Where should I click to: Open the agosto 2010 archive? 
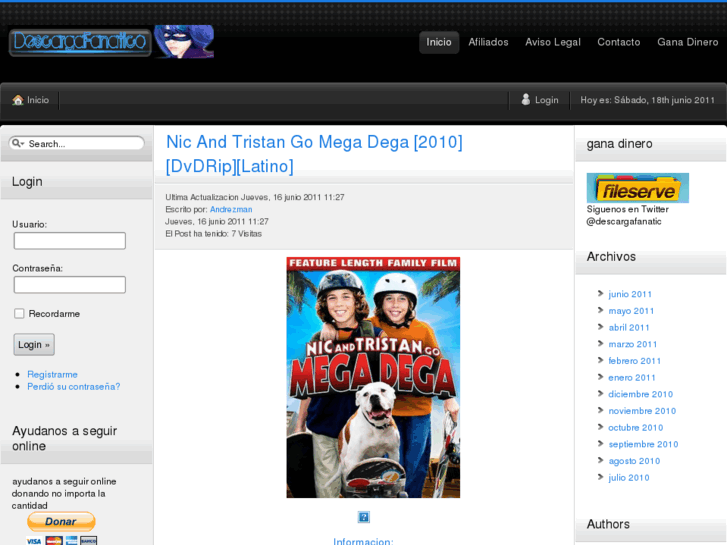pos(634,461)
